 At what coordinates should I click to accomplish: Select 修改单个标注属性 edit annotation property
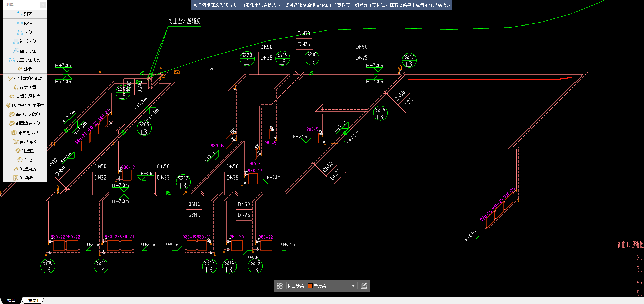[x=25, y=105]
